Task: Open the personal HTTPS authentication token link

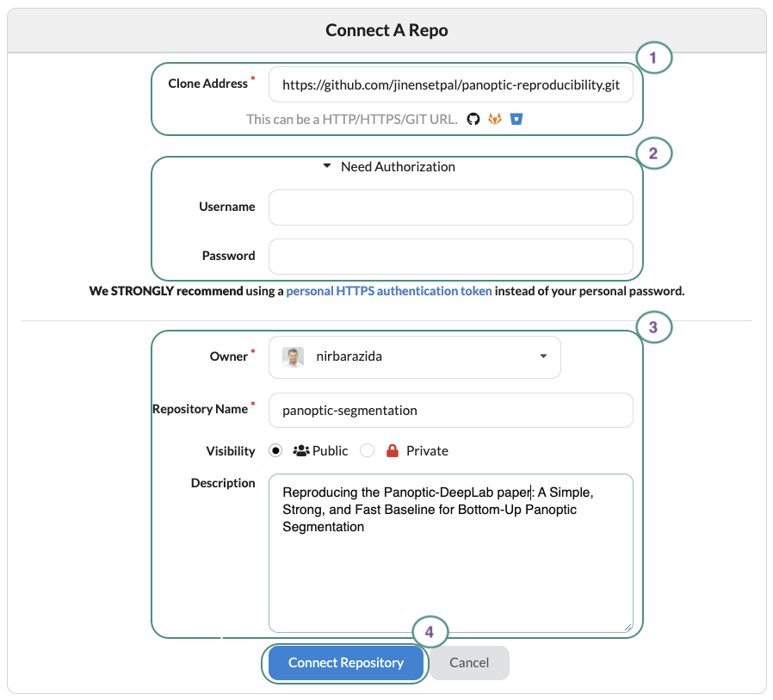Action: (x=386, y=291)
